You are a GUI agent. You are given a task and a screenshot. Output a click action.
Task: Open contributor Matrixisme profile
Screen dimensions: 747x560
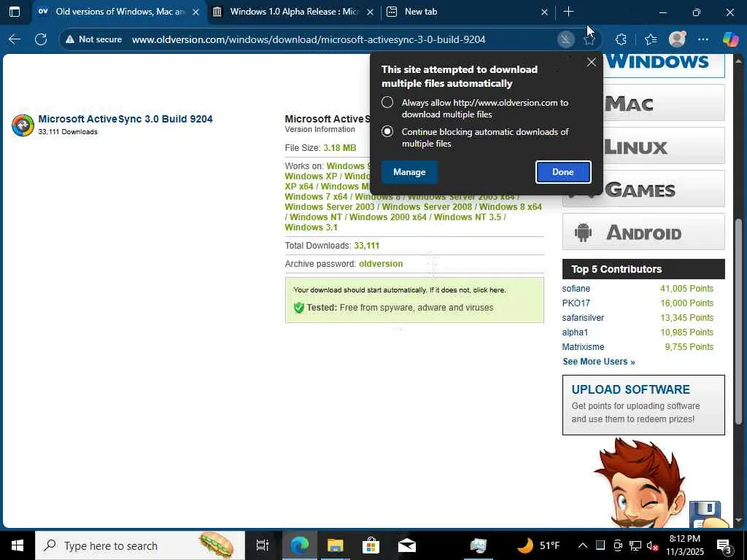click(x=583, y=347)
